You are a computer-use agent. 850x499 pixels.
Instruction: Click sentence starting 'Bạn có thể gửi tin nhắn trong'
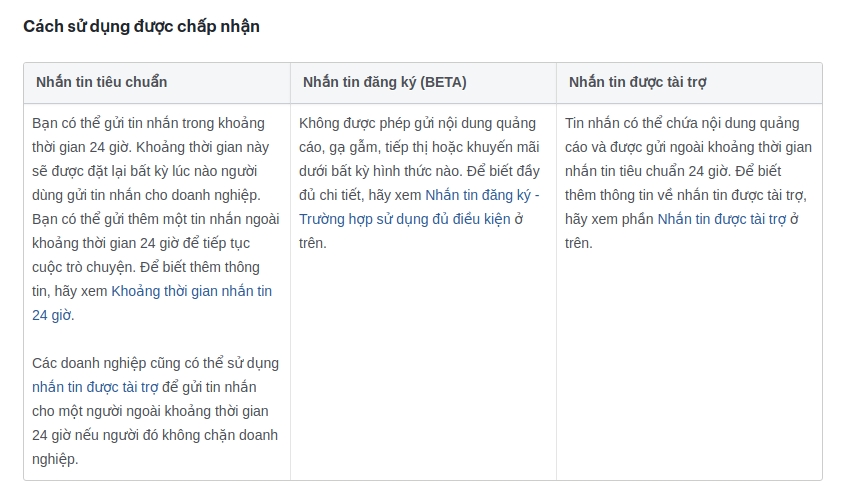pos(148,123)
